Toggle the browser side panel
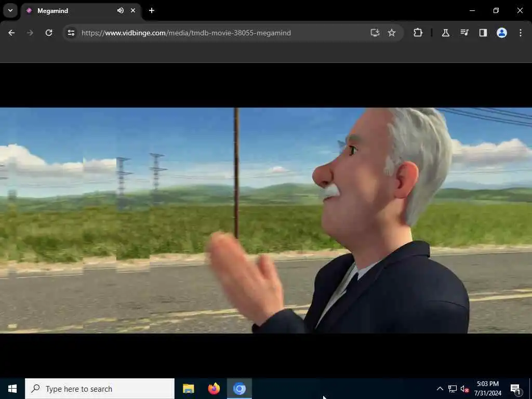The height and width of the screenshot is (399, 532). click(483, 33)
